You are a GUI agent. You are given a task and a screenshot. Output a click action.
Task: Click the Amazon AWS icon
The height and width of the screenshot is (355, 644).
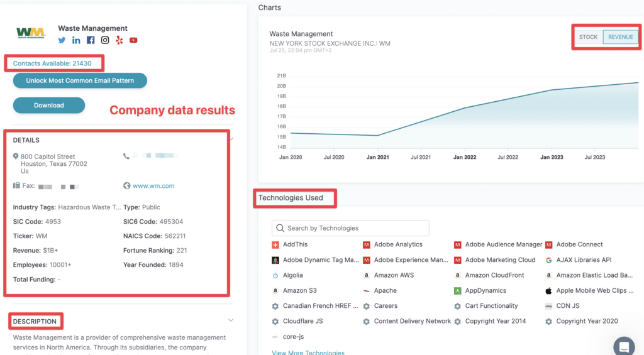pos(367,275)
